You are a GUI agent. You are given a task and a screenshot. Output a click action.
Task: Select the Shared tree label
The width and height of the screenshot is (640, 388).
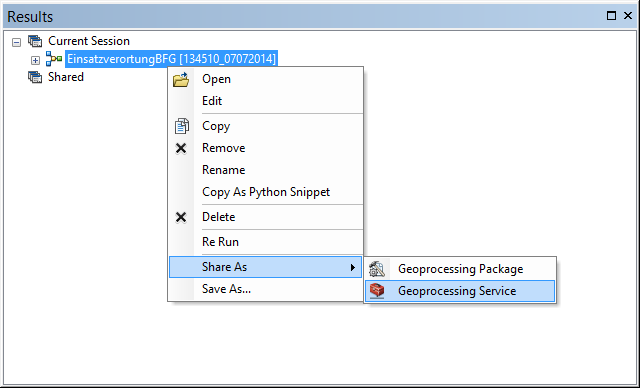tap(66, 77)
